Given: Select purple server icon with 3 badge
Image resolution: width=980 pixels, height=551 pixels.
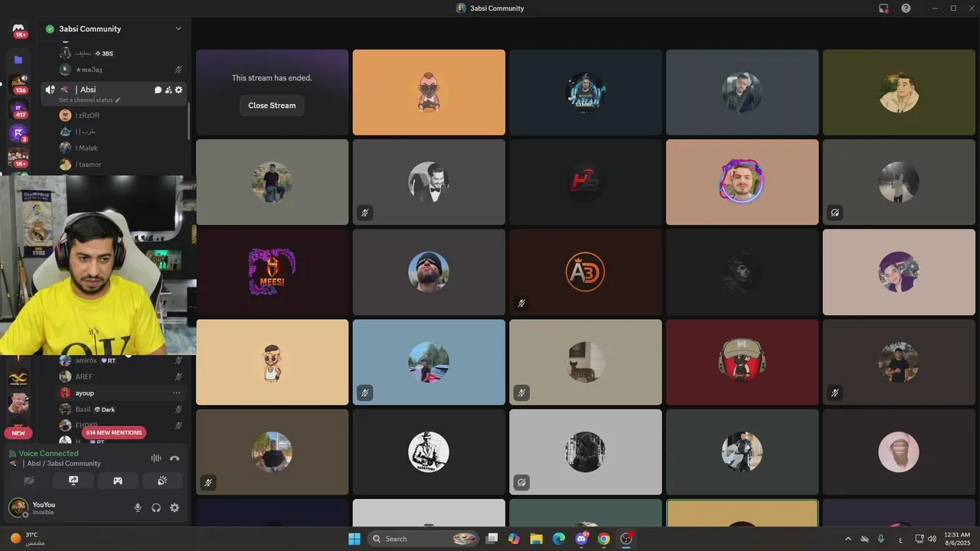Looking at the screenshot, I should [18, 133].
